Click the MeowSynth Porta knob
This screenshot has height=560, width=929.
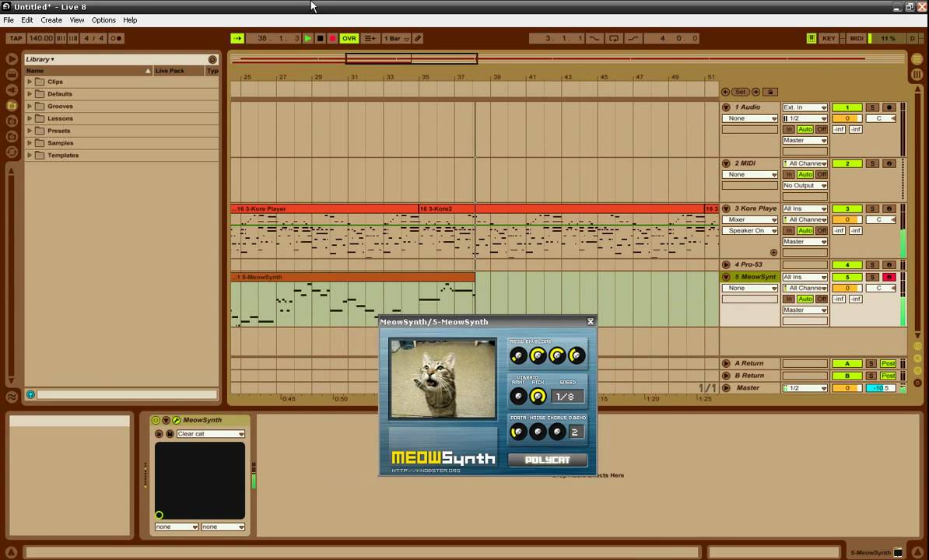518,432
